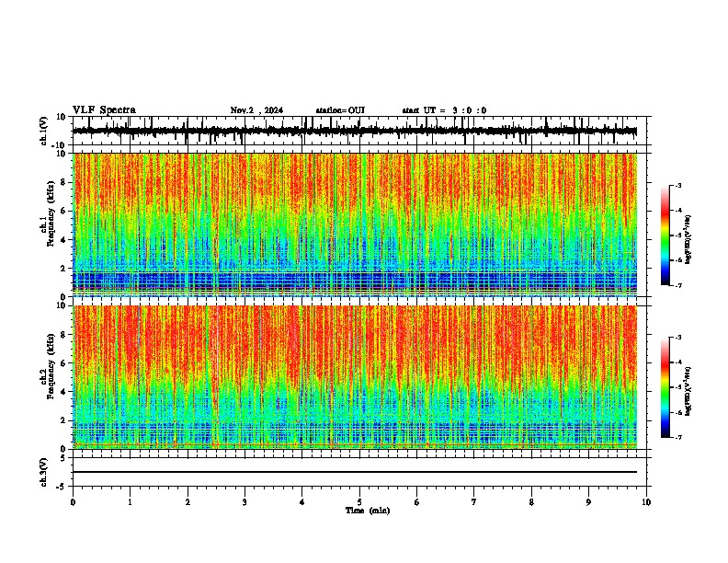Select the "start UT = 3 : 0 : 0" text
The width and height of the screenshot is (728, 563).
444,110
